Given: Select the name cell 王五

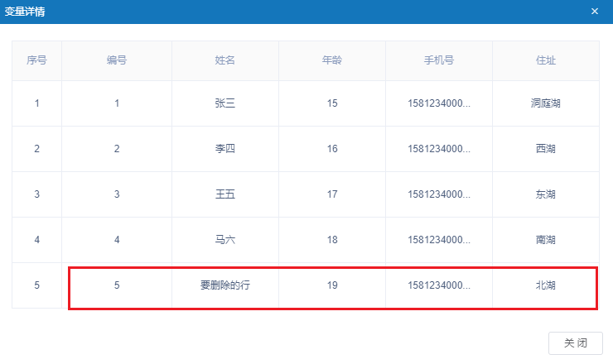Looking at the screenshot, I should coord(225,194).
